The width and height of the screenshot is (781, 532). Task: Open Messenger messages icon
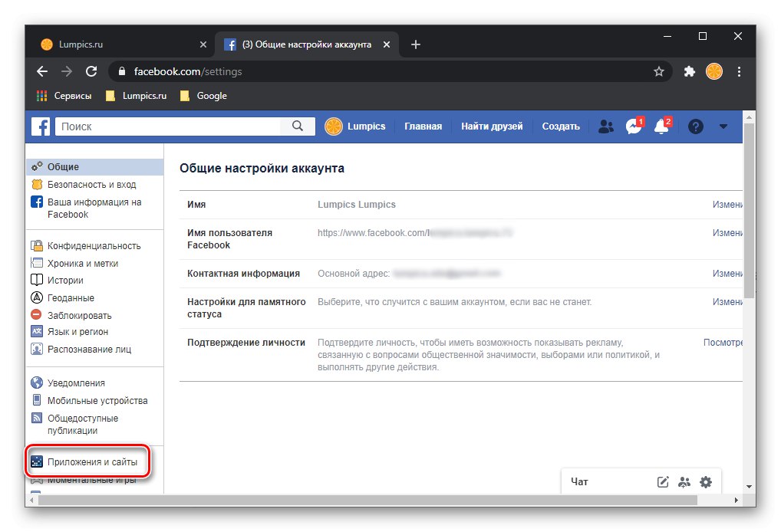(634, 126)
